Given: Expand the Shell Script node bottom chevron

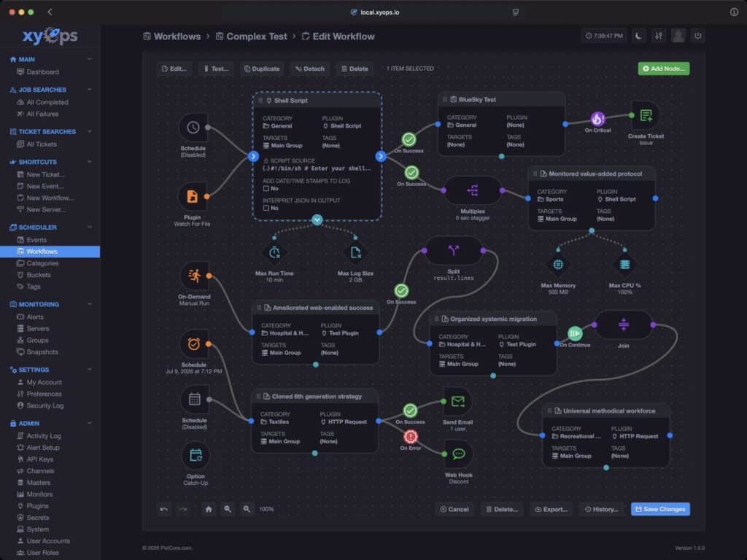Looking at the screenshot, I should click(317, 219).
